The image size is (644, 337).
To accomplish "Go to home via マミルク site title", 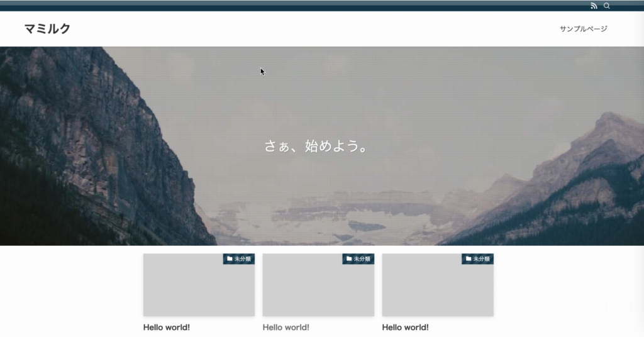I will click(x=47, y=29).
